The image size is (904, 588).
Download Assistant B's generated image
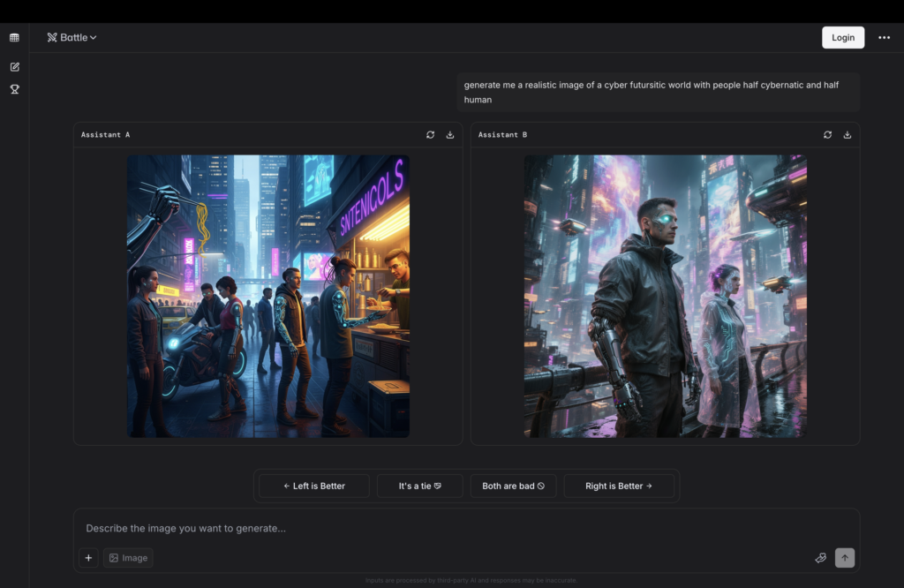click(847, 134)
